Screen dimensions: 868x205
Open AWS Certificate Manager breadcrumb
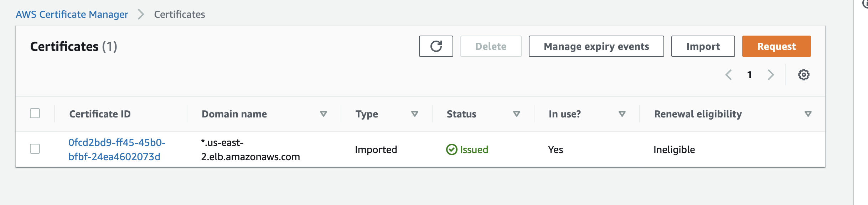tap(72, 14)
